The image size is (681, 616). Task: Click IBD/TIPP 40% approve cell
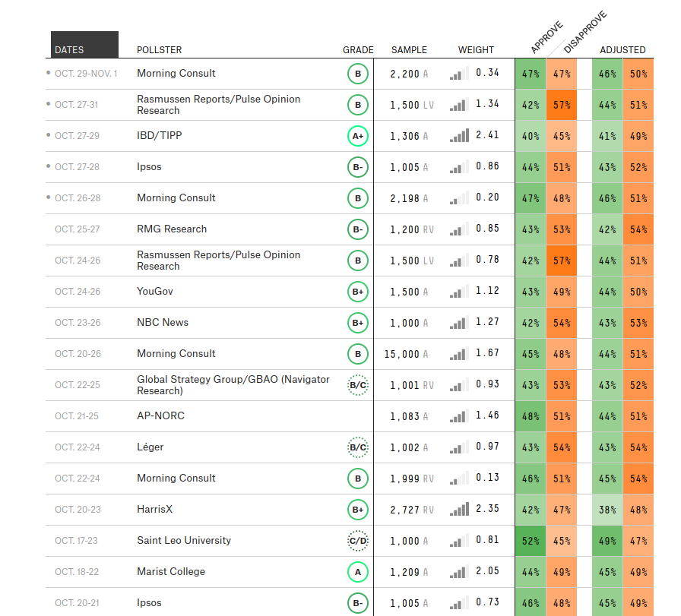(x=531, y=136)
